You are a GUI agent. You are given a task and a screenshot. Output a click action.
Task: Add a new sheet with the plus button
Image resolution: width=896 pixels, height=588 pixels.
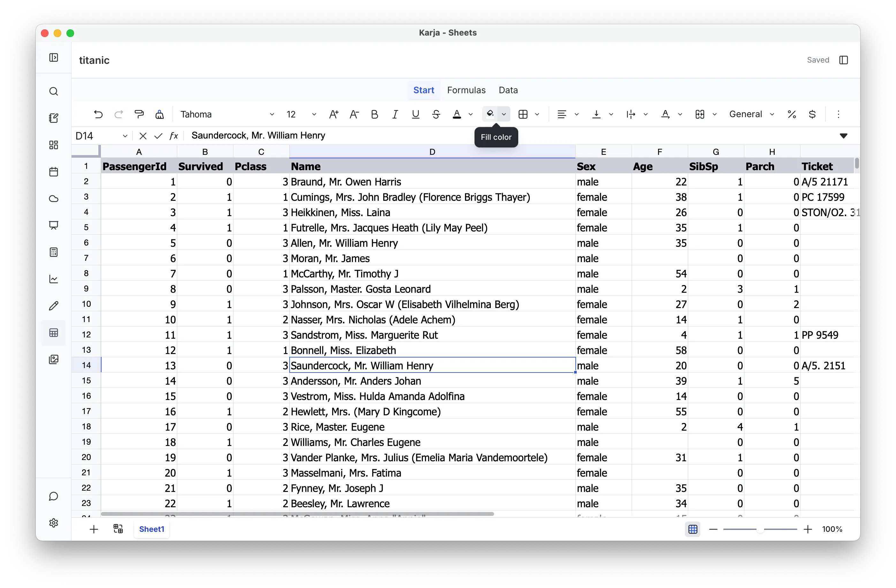pyautogui.click(x=94, y=529)
